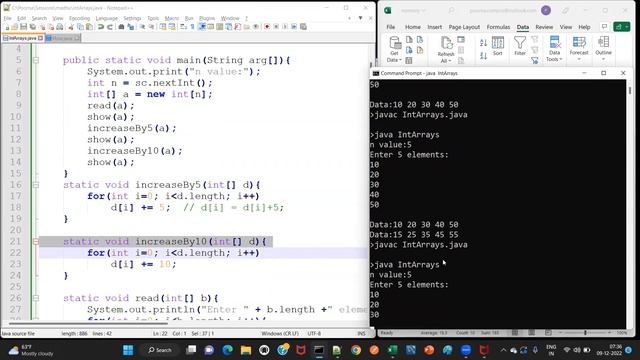The image size is (640, 360).
Task: Click UTF-8 encoding in Notepad++ status bar
Action: pos(313,333)
